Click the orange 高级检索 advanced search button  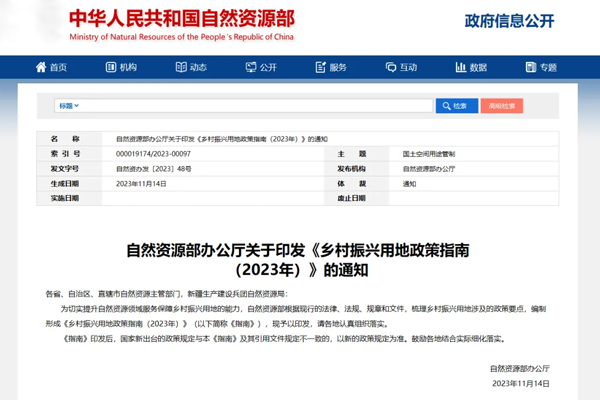point(501,105)
